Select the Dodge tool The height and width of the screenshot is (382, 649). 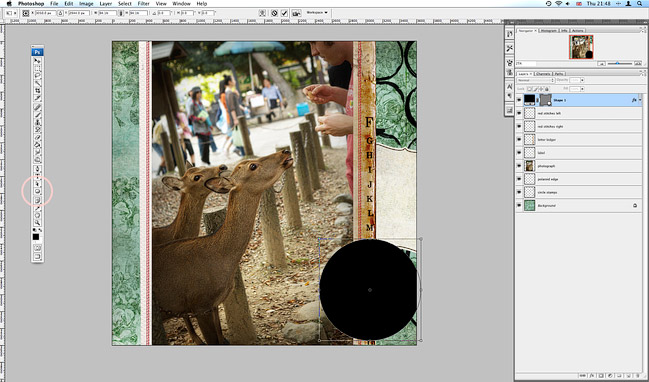[x=37, y=160]
